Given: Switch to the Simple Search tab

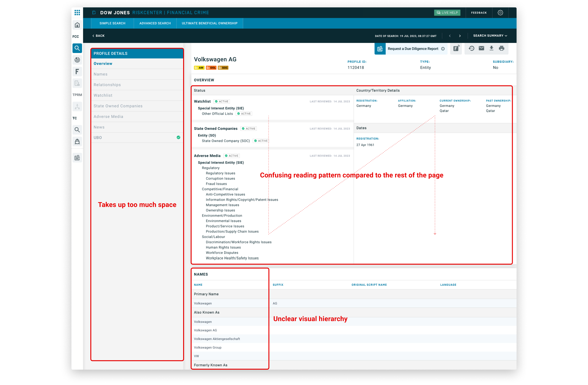Looking at the screenshot, I should pyautogui.click(x=112, y=23).
